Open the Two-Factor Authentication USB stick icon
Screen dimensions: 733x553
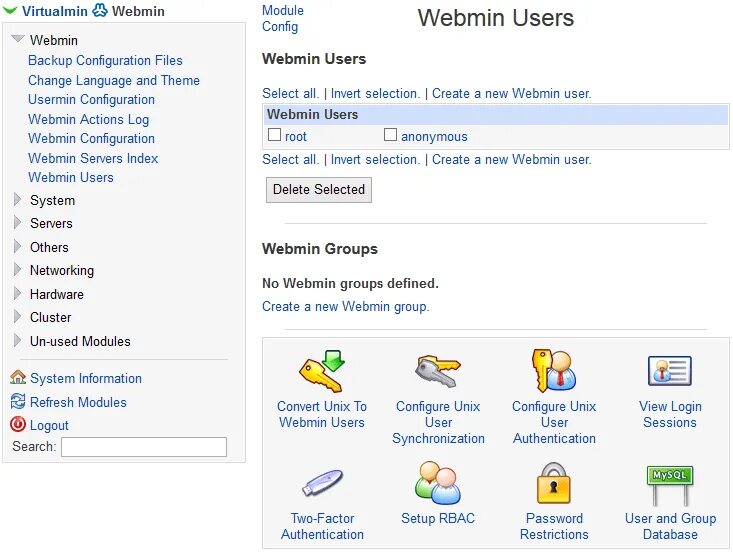(x=322, y=483)
